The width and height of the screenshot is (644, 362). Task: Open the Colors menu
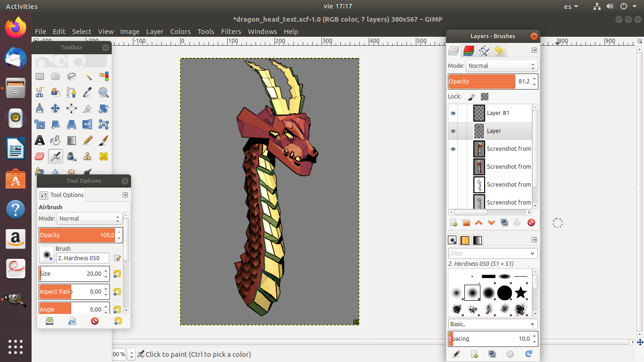(x=181, y=32)
